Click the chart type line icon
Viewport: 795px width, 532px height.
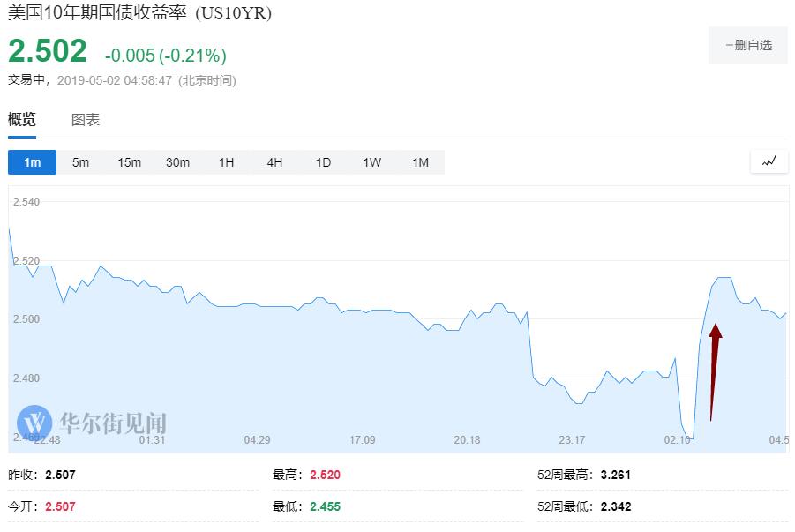(x=769, y=161)
